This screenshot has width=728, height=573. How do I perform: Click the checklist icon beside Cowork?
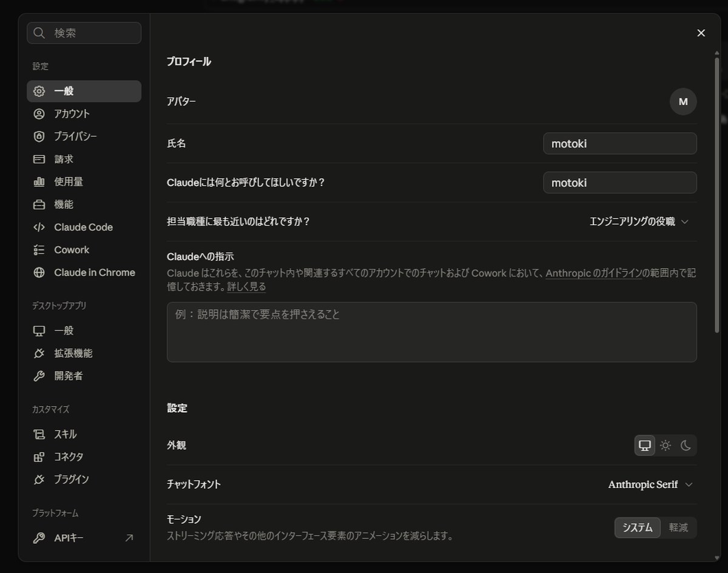click(39, 250)
